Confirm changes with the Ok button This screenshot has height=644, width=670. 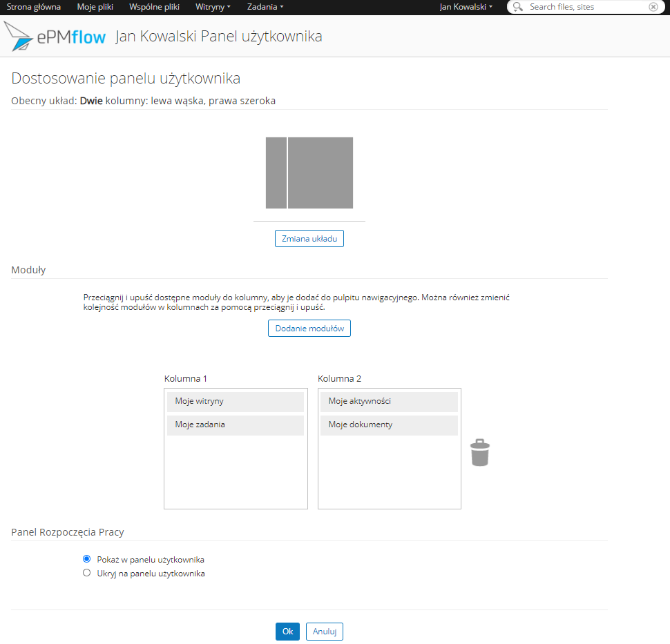coord(287,632)
